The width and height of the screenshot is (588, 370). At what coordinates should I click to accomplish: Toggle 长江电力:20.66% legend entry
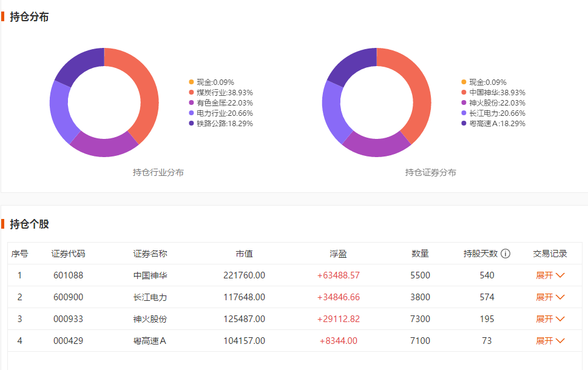493,113
